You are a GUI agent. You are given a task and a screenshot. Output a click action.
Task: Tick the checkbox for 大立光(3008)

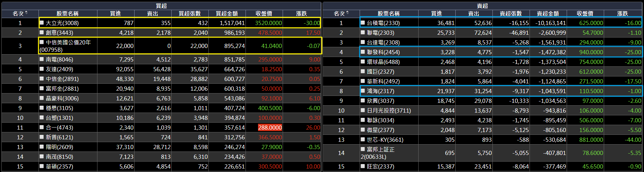[42, 23]
